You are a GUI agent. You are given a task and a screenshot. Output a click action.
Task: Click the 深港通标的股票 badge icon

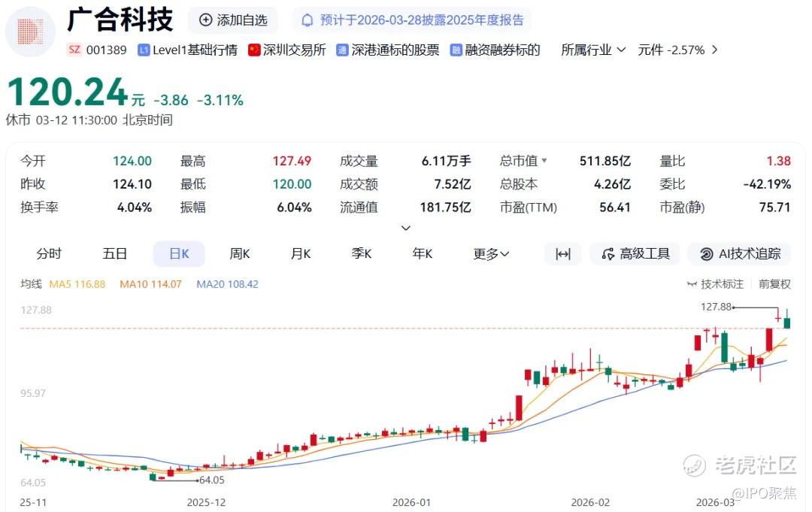click(x=342, y=50)
